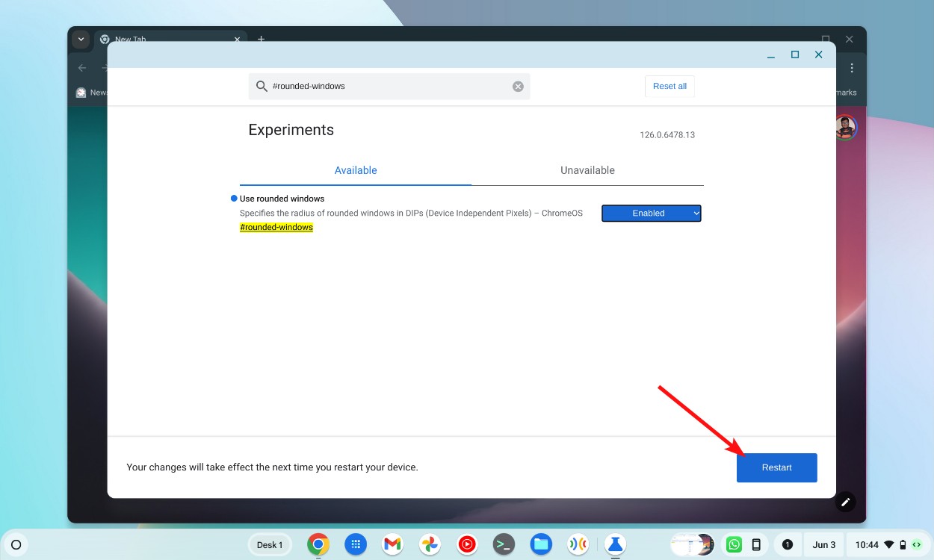Click the Restart button to apply changes
Screen dimensions: 934x560
[776, 467]
